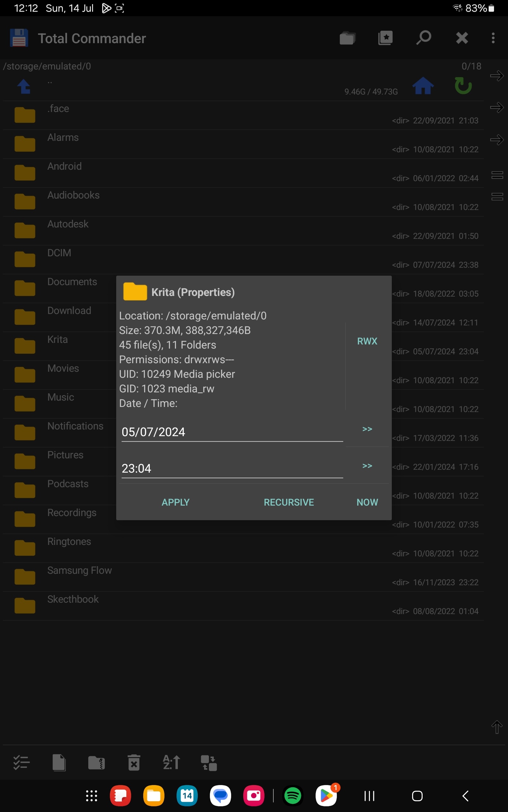Open the RWX permissions button
508x812 pixels.
[367, 341]
